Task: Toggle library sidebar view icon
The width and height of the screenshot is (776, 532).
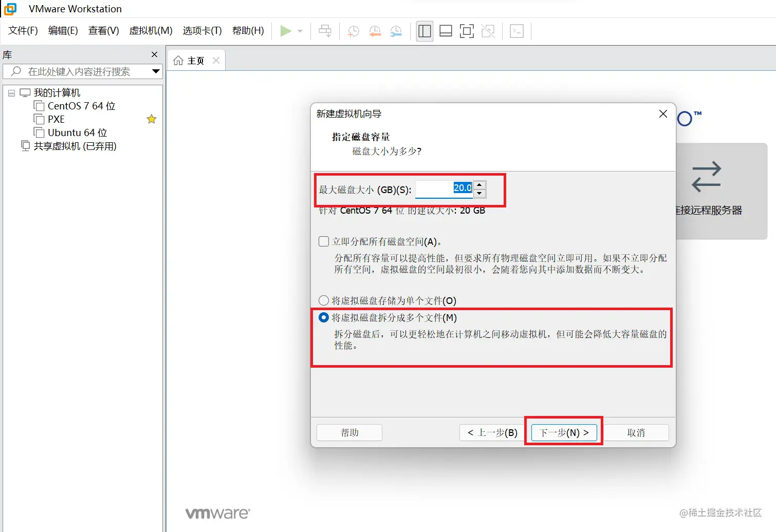Action: tap(424, 31)
